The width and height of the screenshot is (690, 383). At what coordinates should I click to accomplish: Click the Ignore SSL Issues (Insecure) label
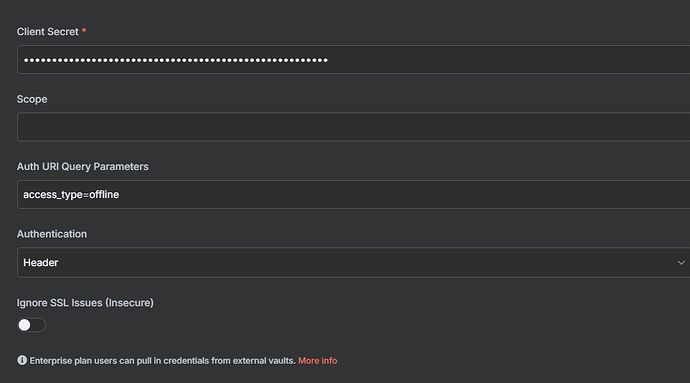tap(85, 303)
